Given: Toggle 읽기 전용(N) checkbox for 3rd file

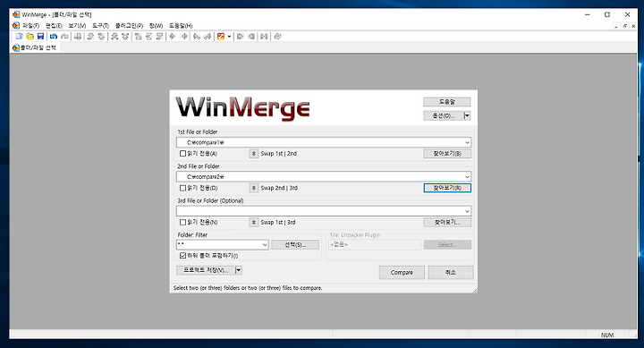Looking at the screenshot, I should [x=182, y=222].
